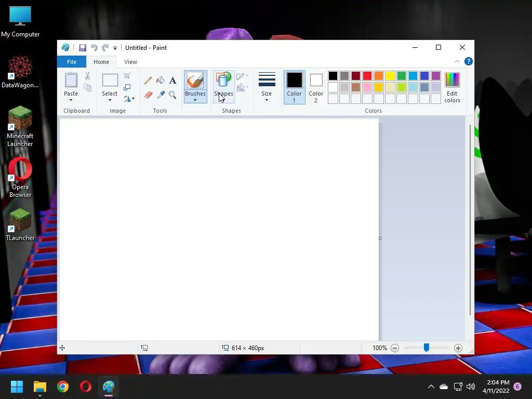This screenshot has height=399, width=532.
Task: Open File Explorer from the taskbar
Action: pyautogui.click(x=39, y=387)
